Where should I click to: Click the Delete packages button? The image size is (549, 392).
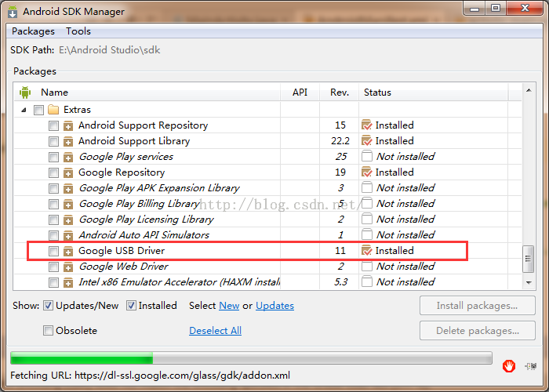pyautogui.click(x=477, y=330)
